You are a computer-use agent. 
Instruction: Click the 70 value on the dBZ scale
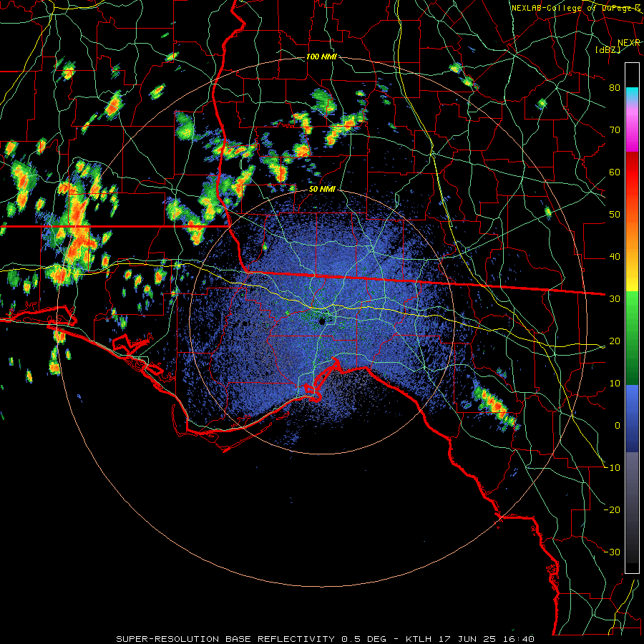pyautogui.click(x=615, y=130)
